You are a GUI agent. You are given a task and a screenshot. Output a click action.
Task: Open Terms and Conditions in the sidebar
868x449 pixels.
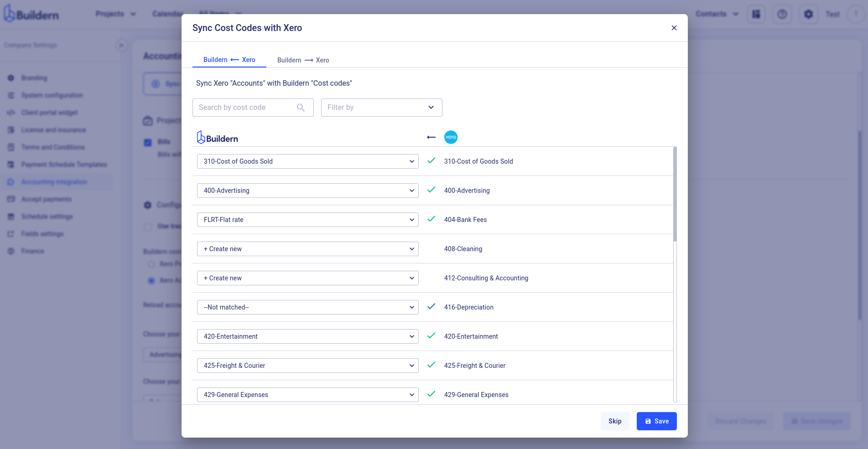[53, 147]
